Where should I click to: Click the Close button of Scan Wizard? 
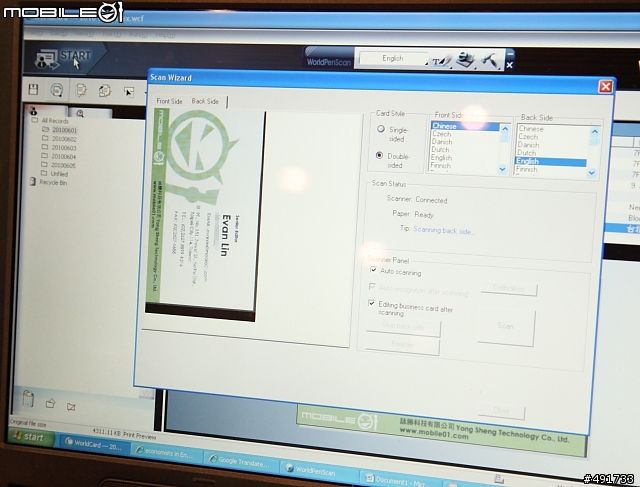(501, 411)
